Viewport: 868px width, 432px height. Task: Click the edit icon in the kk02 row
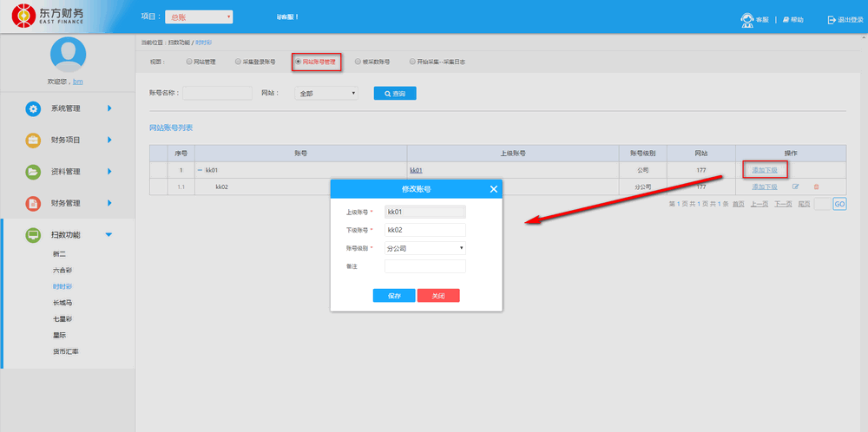[795, 187]
